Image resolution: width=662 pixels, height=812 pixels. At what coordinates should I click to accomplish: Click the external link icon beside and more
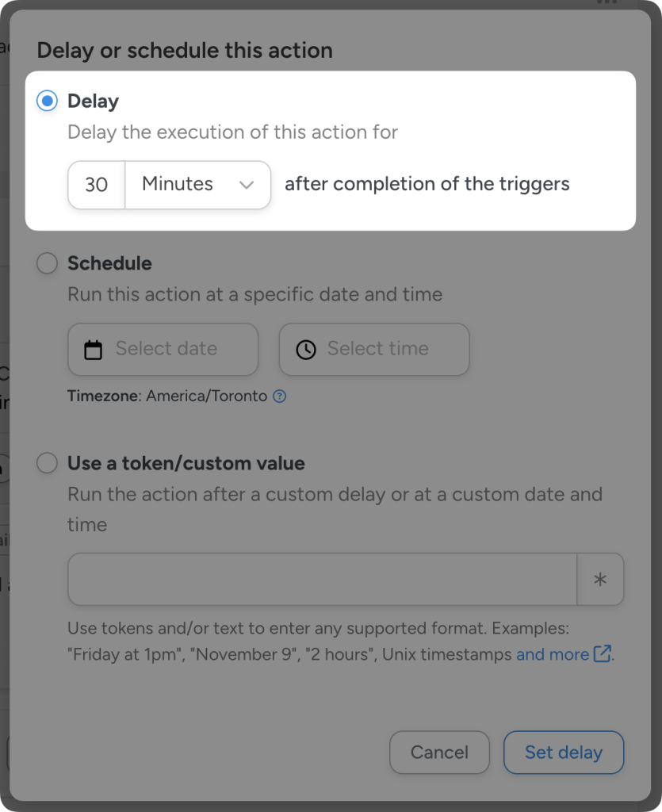[599, 655]
